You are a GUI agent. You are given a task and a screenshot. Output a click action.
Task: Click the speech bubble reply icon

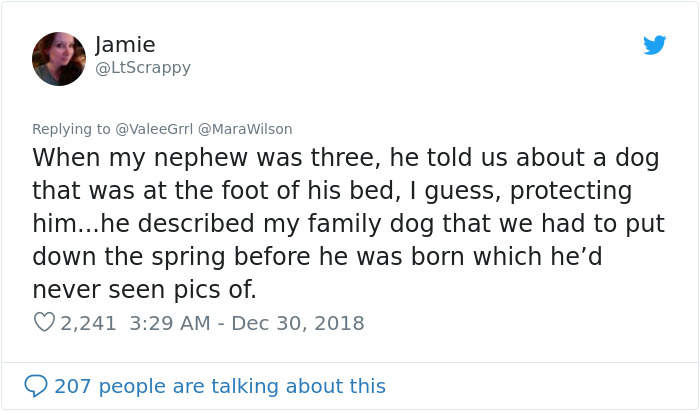click(36, 385)
